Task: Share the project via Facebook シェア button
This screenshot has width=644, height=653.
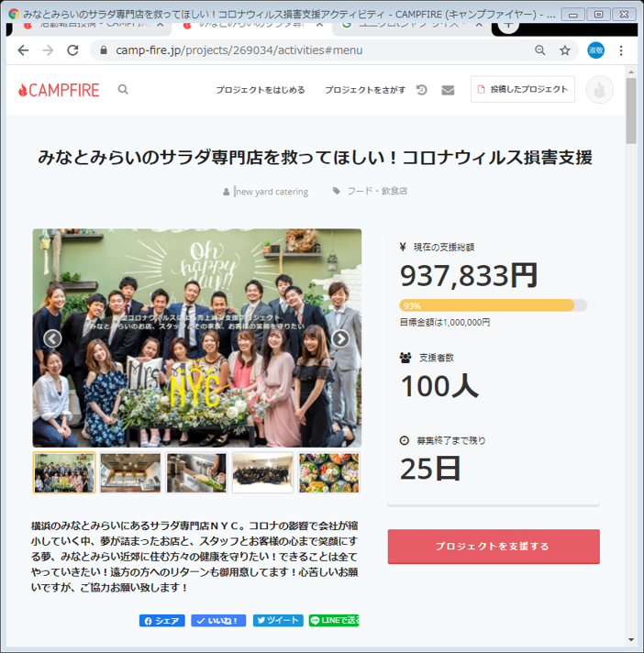Action: pyautogui.click(x=162, y=621)
